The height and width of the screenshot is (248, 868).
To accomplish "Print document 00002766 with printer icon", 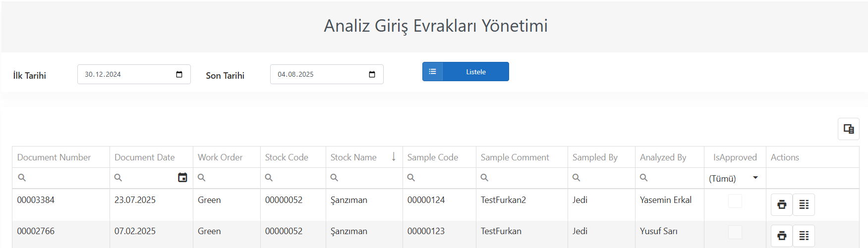I will tap(782, 236).
